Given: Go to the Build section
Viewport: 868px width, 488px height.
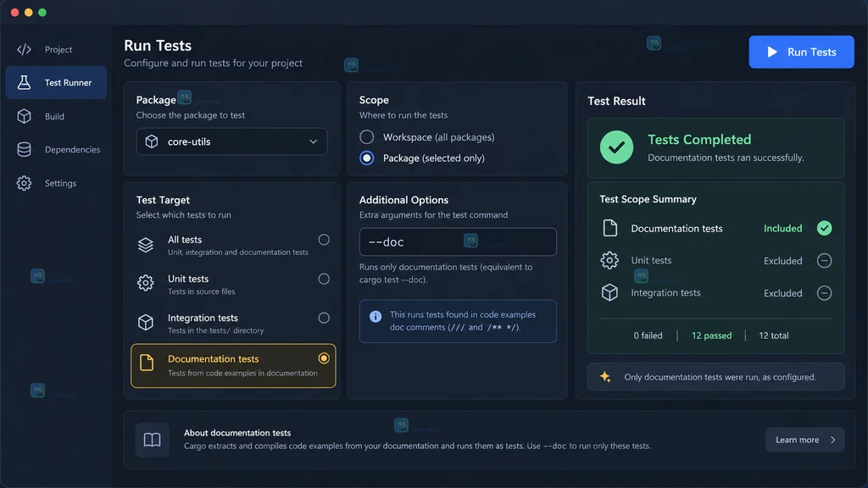Looking at the screenshot, I should click(x=56, y=116).
